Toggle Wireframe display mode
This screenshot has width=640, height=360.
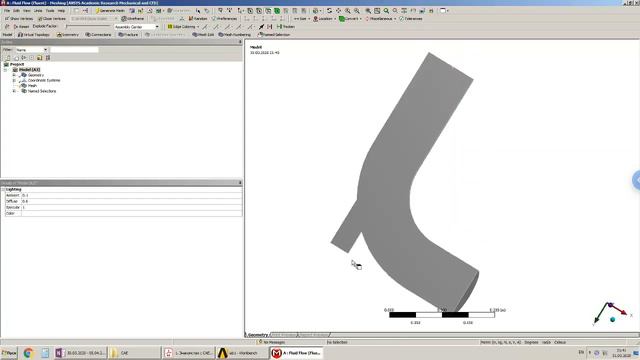133,19
